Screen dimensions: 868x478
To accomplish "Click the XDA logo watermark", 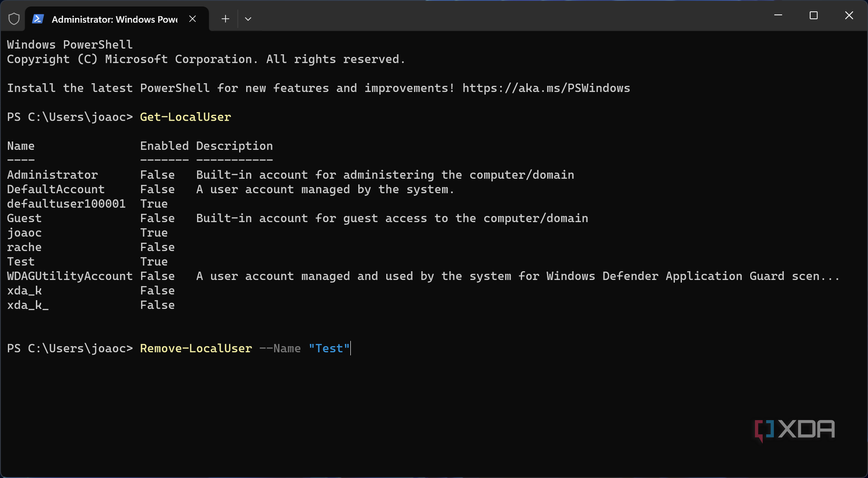I will [794, 430].
